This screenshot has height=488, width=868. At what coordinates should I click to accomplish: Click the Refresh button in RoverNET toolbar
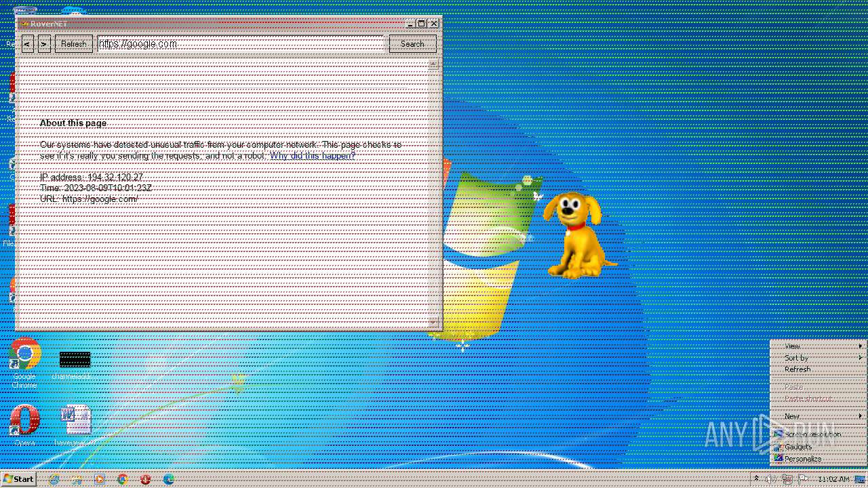coord(74,44)
